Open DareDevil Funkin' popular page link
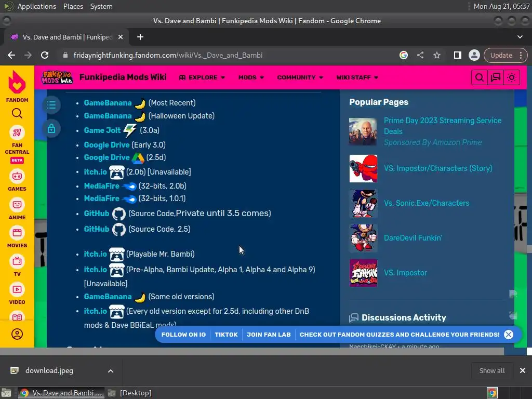532x399 pixels. click(413, 238)
